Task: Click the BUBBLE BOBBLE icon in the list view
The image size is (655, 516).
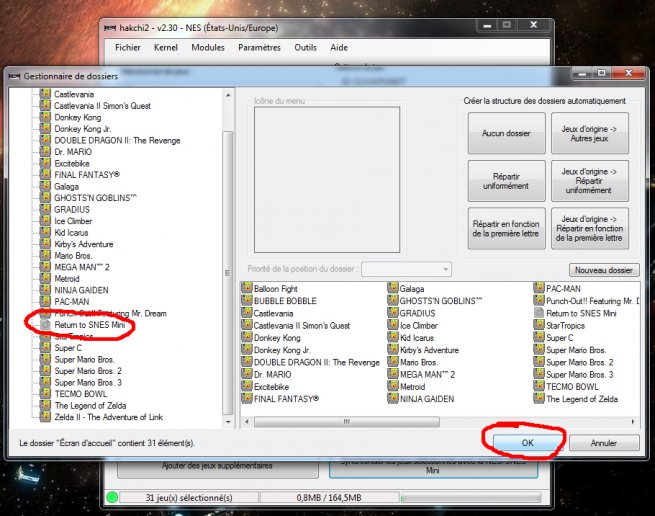Action: click(247, 300)
